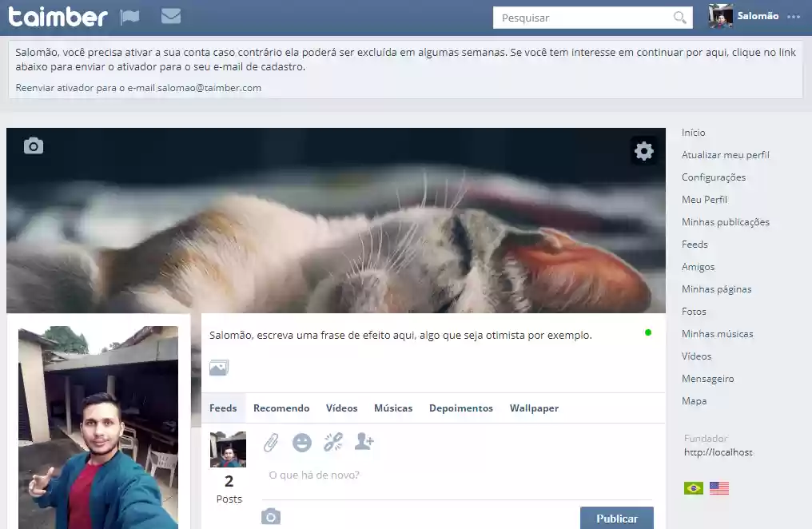Insert an emoji with the smiley icon
This screenshot has width=812, height=529.
(x=302, y=442)
